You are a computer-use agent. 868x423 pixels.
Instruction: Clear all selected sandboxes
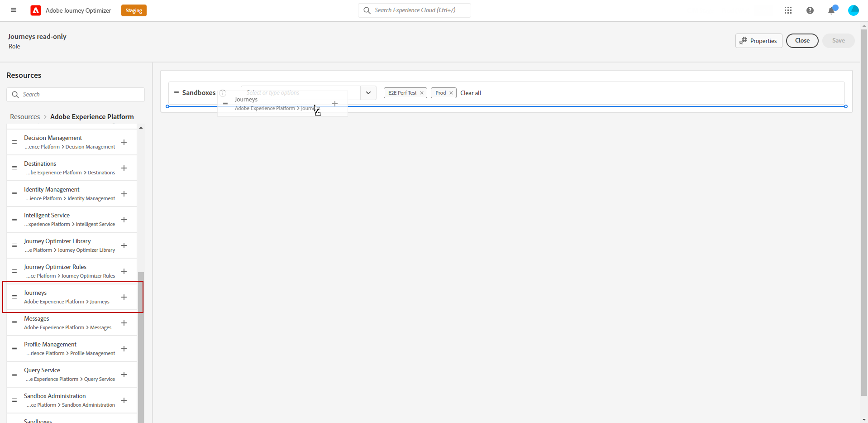471,93
